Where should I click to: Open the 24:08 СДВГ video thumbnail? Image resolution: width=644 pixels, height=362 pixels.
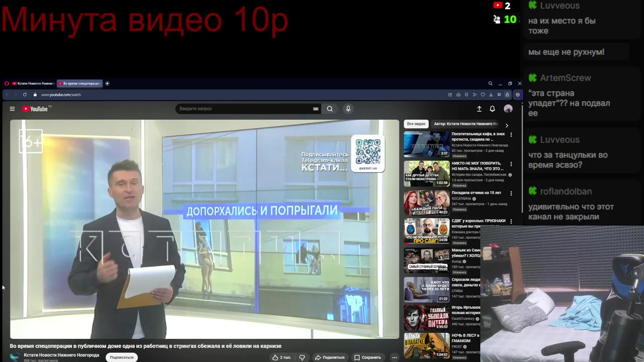click(427, 231)
